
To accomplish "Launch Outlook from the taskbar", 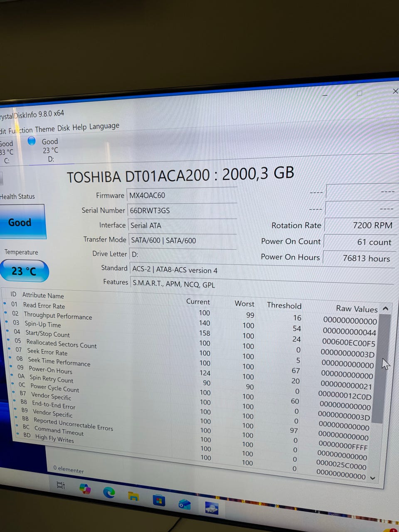I will pos(185,505).
